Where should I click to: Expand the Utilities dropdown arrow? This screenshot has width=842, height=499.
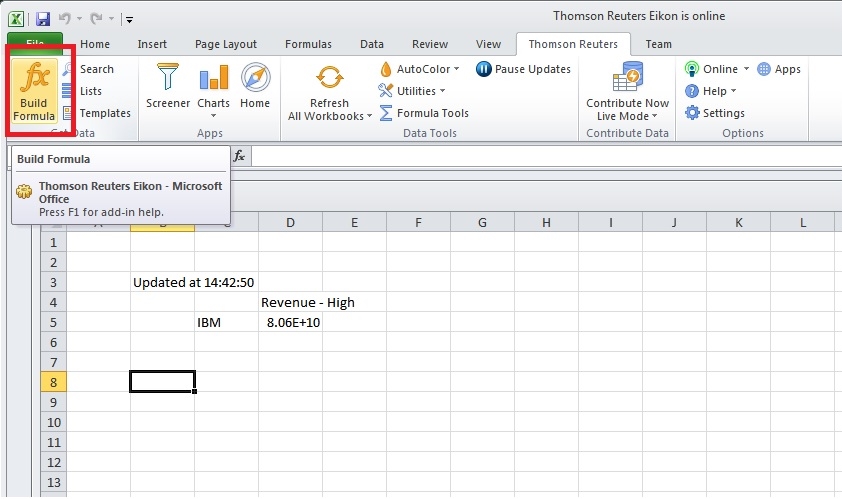(x=442, y=91)
